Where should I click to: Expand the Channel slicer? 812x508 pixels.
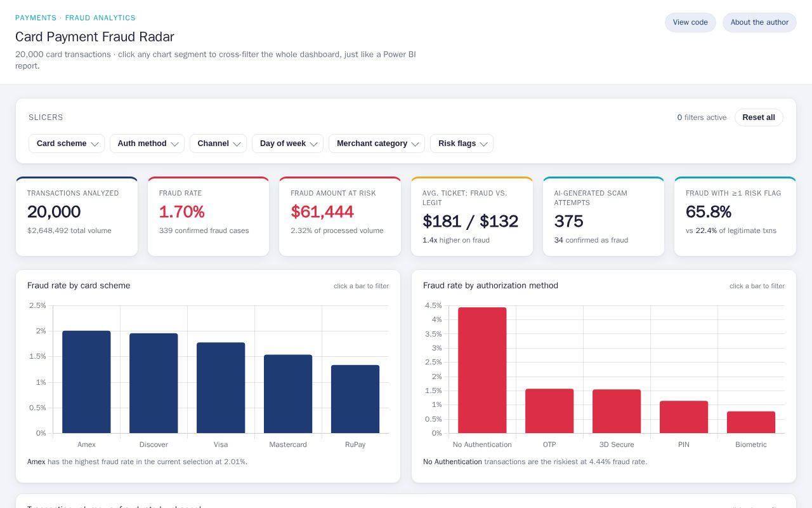pos(218,144)
